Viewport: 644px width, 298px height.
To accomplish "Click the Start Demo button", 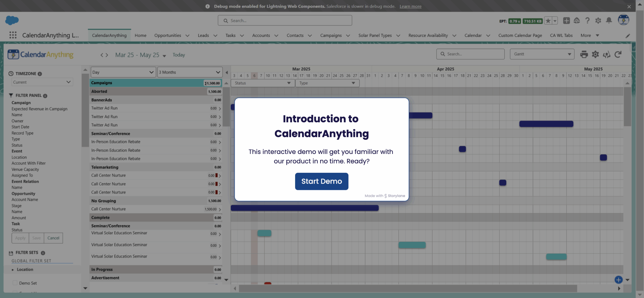I will (321, 181).
